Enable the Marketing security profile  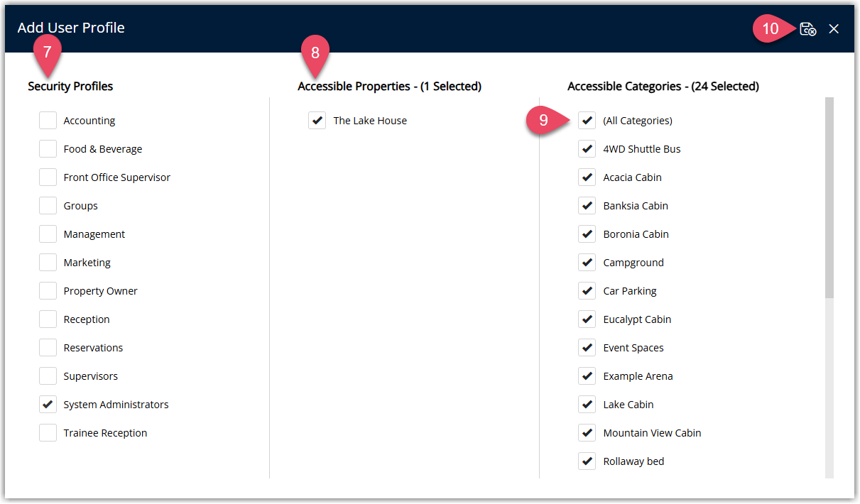tap(48, 262)
